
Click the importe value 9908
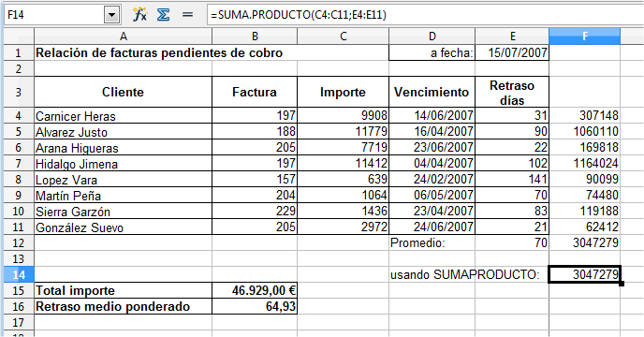pyautogui.click(x=343, y=115)
